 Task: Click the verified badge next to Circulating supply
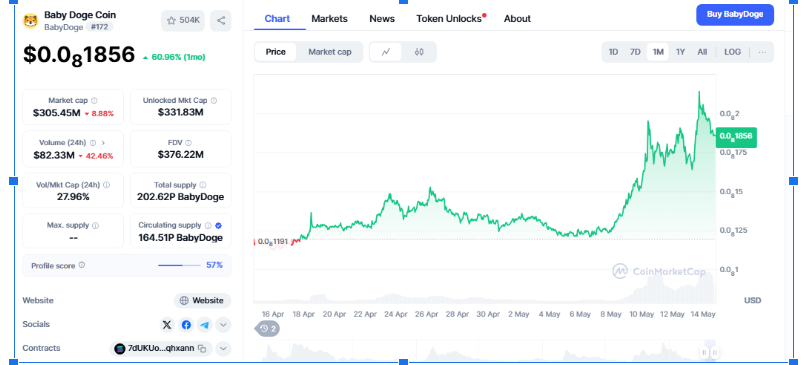point(218,225)
